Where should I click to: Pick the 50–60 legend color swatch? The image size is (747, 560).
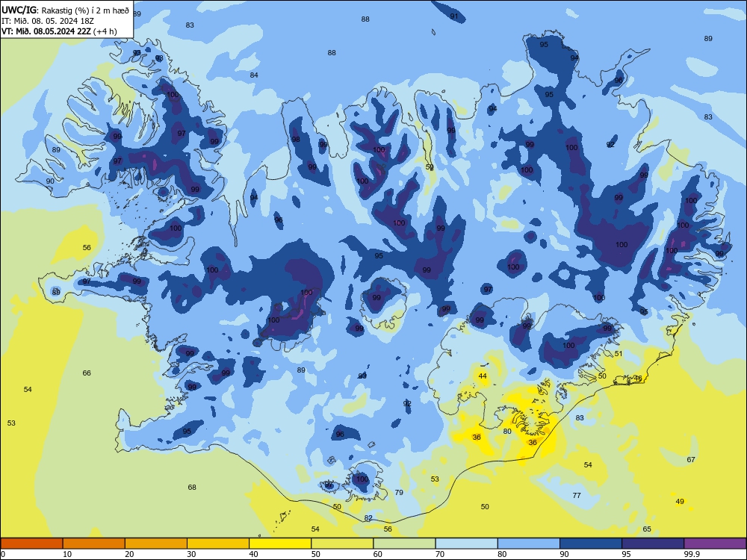(342, 544)
